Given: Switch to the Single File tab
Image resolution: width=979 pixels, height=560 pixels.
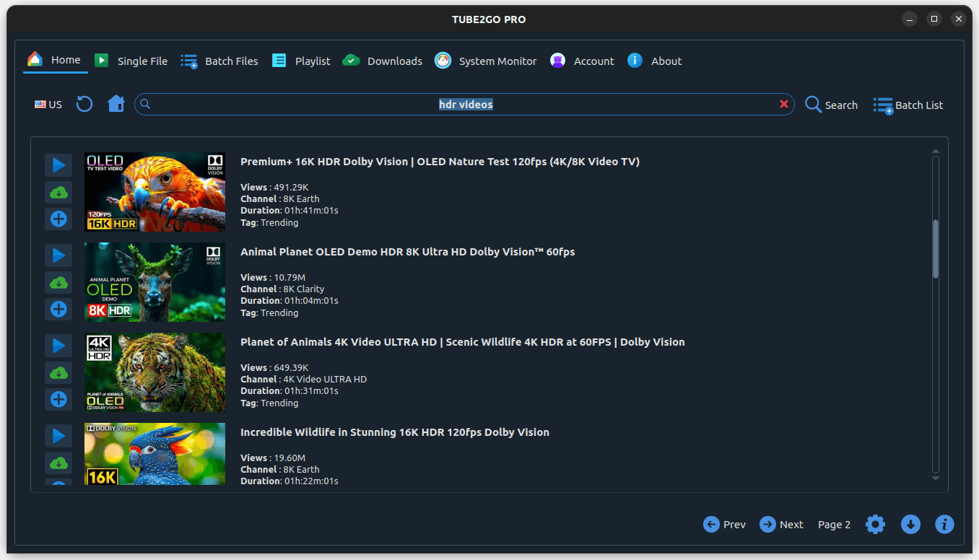Looking at the screenshot, I should [x=131, y=61].
